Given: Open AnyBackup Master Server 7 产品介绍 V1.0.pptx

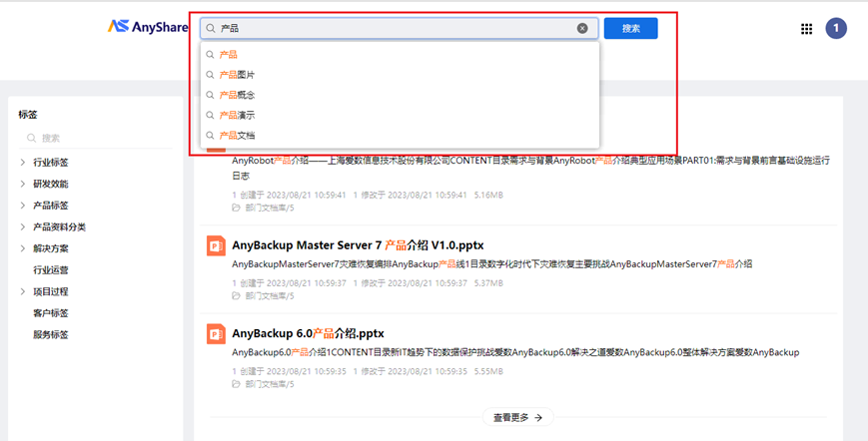Looking at the screenshot, I should pyautogui.click(x=358, y=244).
